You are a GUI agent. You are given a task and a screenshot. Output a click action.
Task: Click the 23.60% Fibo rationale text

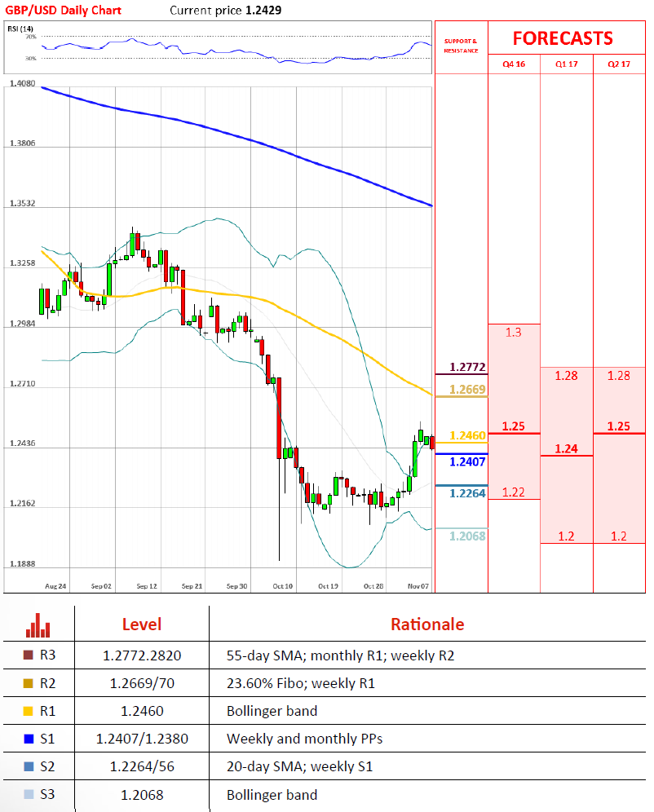tap(300, 683)
